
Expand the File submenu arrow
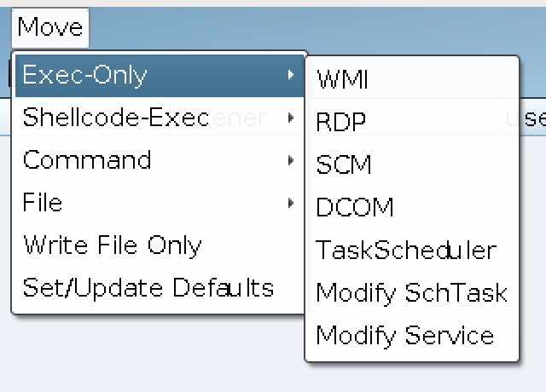click(291, 203)
